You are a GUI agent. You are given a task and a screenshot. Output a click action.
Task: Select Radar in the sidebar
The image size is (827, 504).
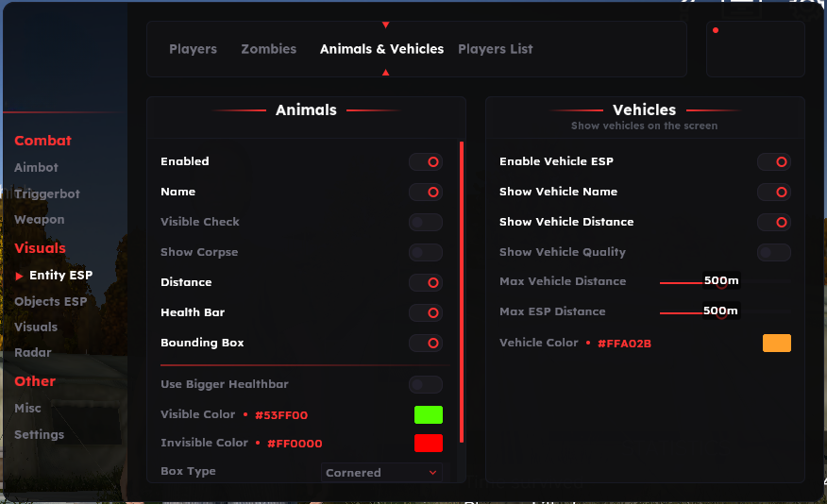pos(32,353)
